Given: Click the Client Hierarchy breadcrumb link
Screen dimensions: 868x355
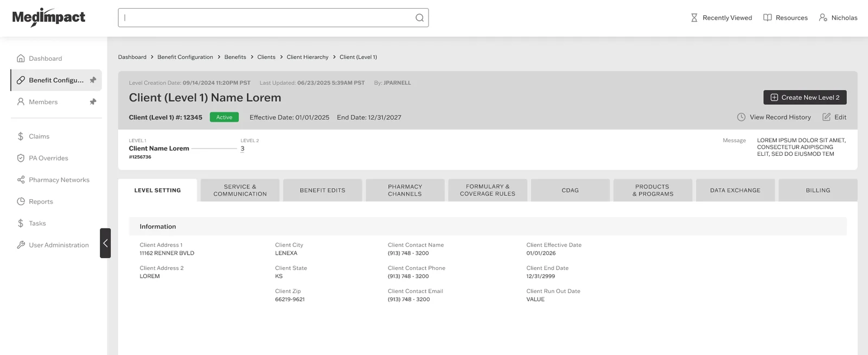Looking at the screenshot, I should point(308,57).
